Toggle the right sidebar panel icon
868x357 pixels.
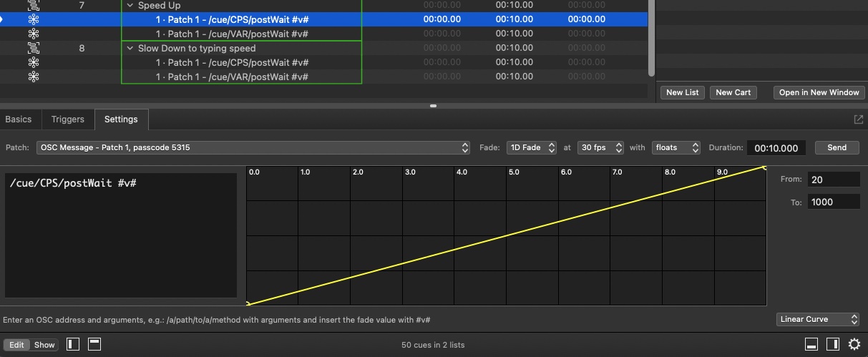pyautogui.click(x=832, y=344)
